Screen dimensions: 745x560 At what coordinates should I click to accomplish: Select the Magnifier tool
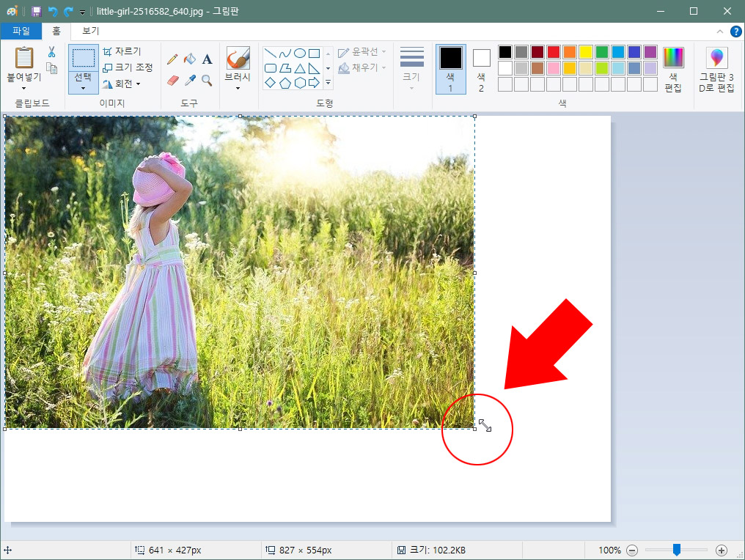coord(207,81)
